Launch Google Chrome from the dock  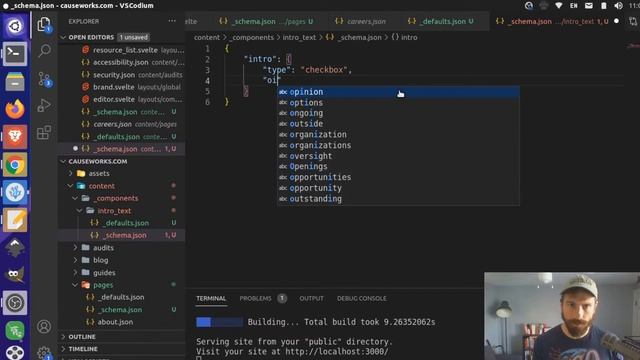tap(15, 164)
